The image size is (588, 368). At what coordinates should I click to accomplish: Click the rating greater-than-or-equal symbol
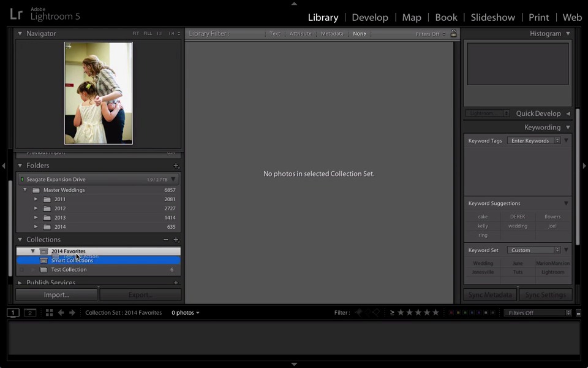click(392, 312)
